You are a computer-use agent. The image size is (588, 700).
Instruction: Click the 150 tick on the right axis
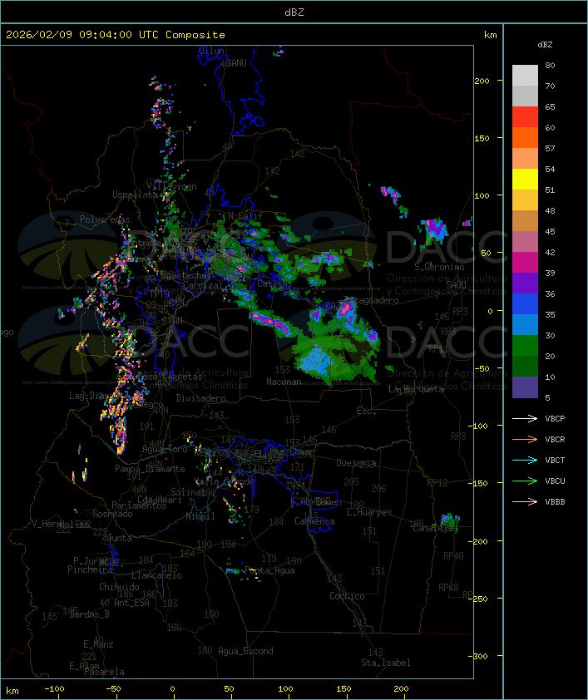pyautogui.click(x=482, y=138)
